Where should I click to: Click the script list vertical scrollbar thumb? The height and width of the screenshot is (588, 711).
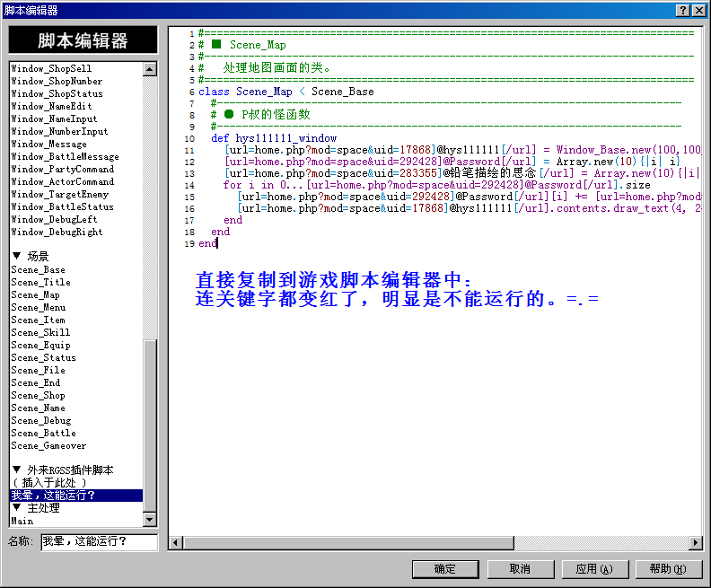pyautogui.click(x=150, y=426)
